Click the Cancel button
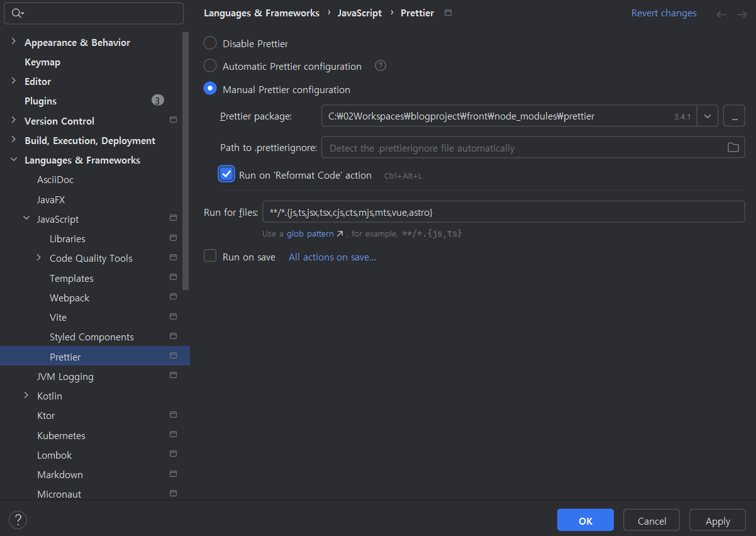The height and width of the screenshot is (536, 756). click(x=652, y=520)
